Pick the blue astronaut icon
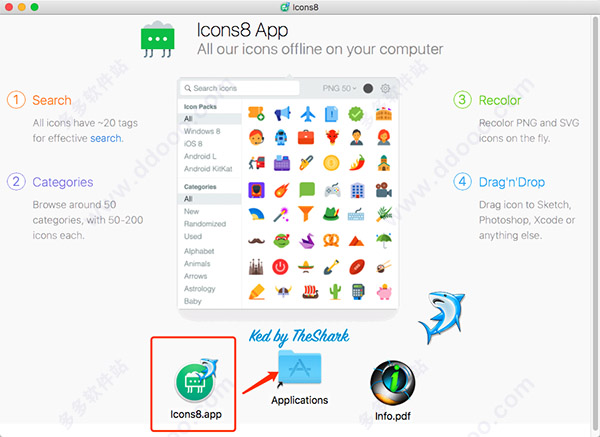The image size is (600, 437). coord(281,137)
